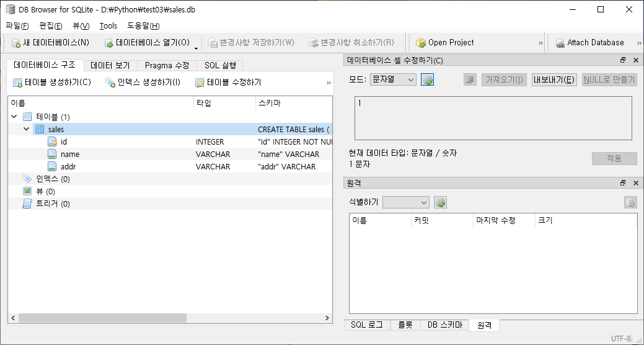Viewport: 644px width, 345px height.
Task: Open the Tools menu
Action: [108, 26]
